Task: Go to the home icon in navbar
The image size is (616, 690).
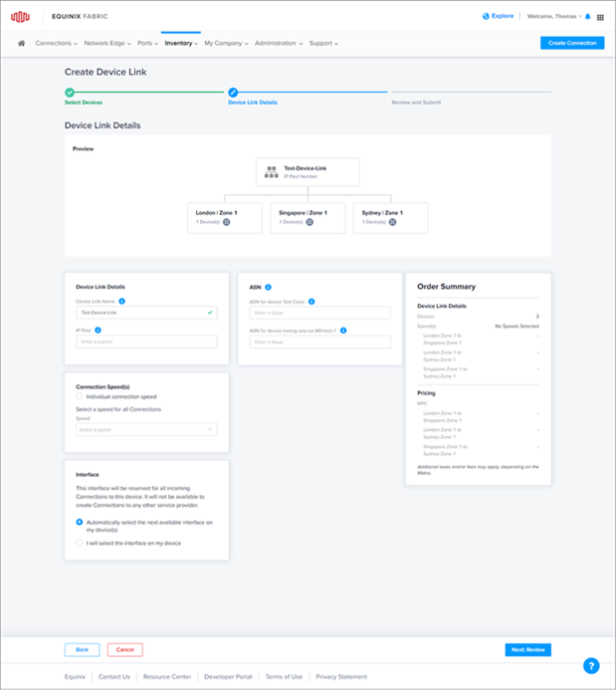Action: click(x=21, y=43)
